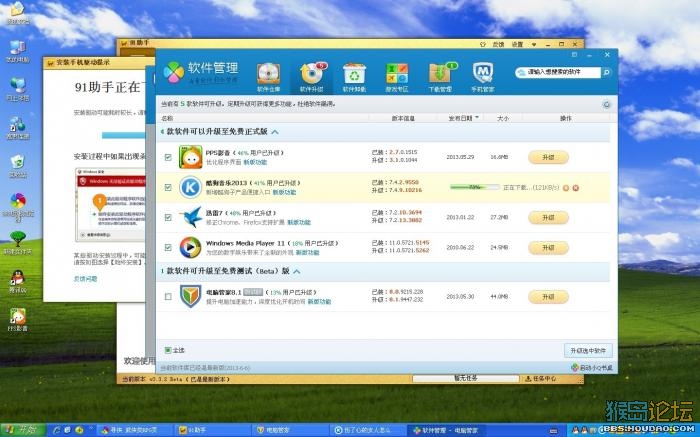Screen dimensions: 700x437
Task: Collapse the 免费正式版 upgrade group
Action: [275, 132]
